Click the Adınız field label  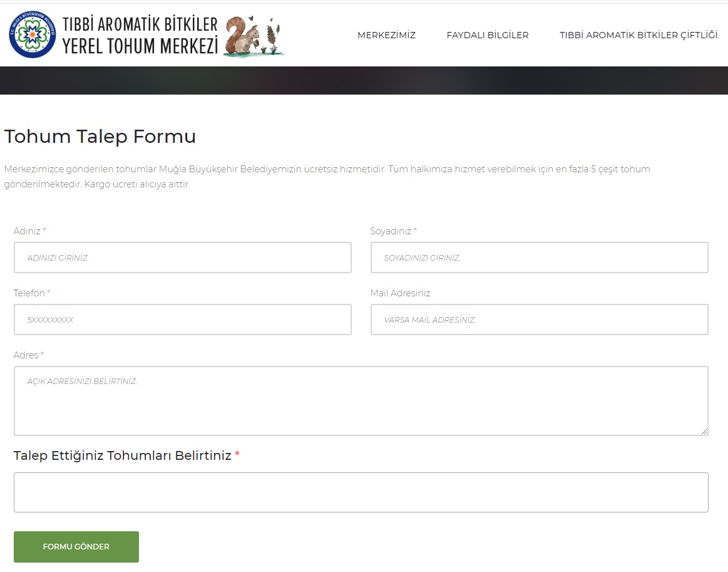click(x=27, y=231)
